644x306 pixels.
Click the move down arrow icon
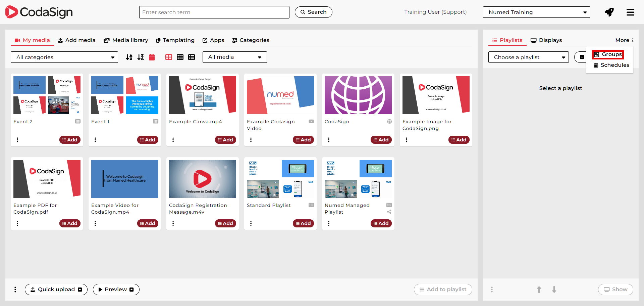554,290
